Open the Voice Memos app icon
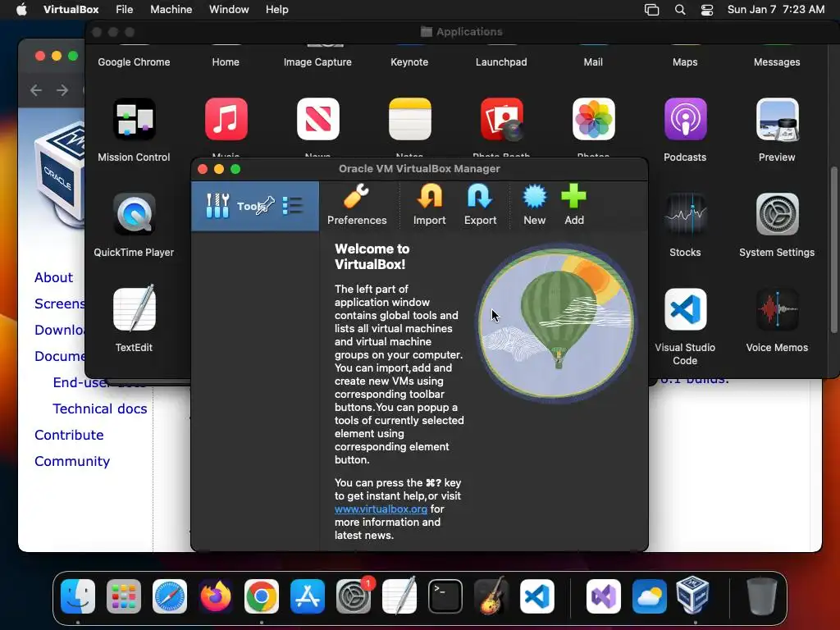This screenshot has width=840, height=630. pyautogui.click(x=778, y=309)
